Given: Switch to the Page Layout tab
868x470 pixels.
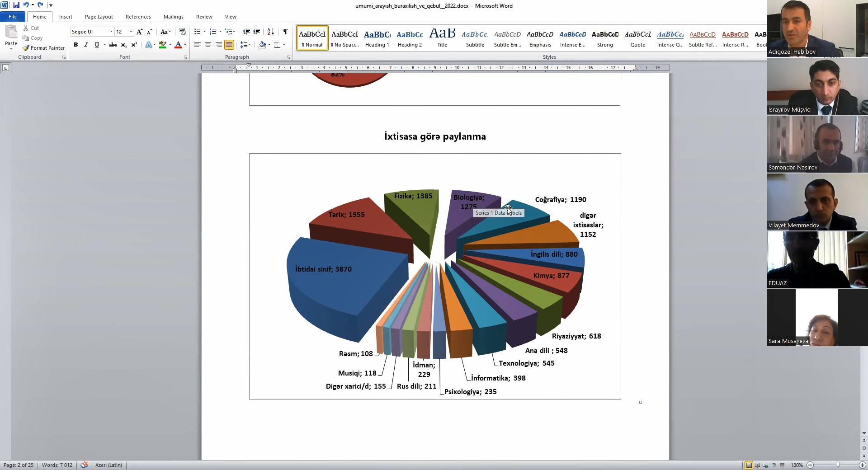Looking at the screenshot, I should [99, 17].
